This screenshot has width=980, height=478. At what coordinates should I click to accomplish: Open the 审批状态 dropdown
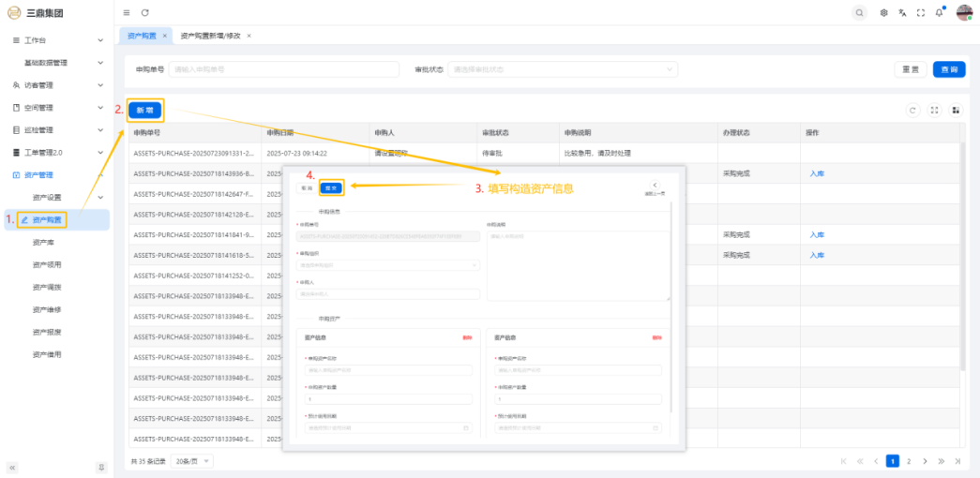click(x=565, y=69)
